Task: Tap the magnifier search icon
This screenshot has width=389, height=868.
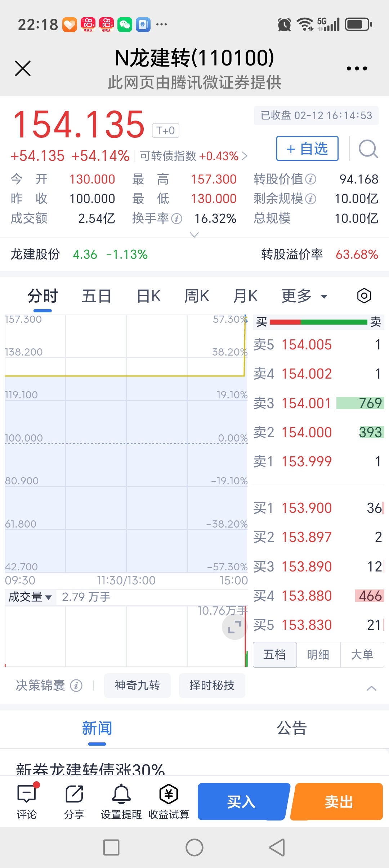Action: [368, 149]
